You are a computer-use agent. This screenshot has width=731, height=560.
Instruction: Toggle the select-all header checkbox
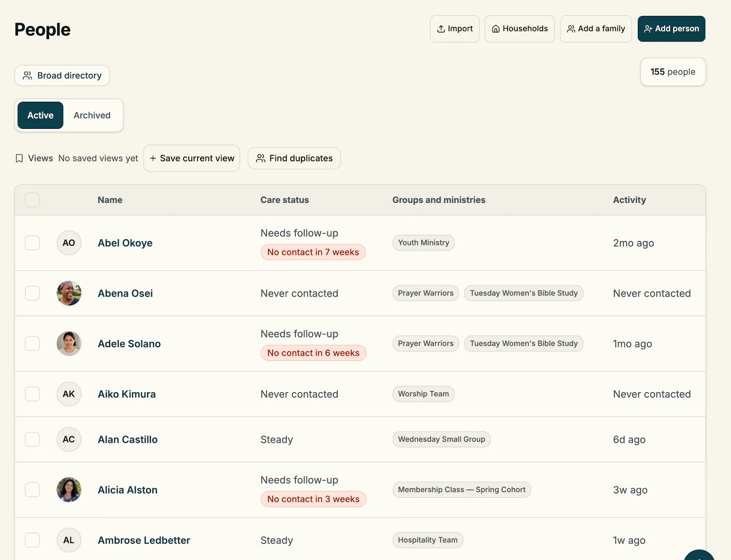32,200
